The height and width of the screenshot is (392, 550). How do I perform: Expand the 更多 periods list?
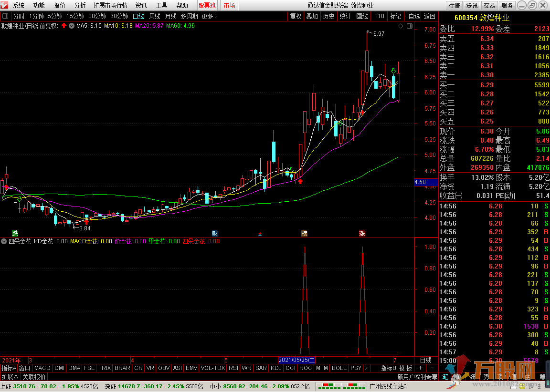pyautogui.click(x=210, y=16)
